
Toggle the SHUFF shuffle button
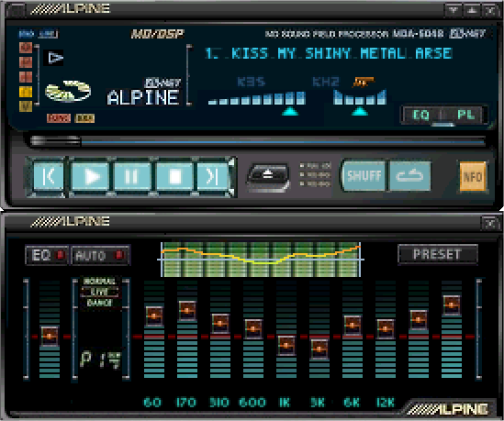tap(364, 176)
